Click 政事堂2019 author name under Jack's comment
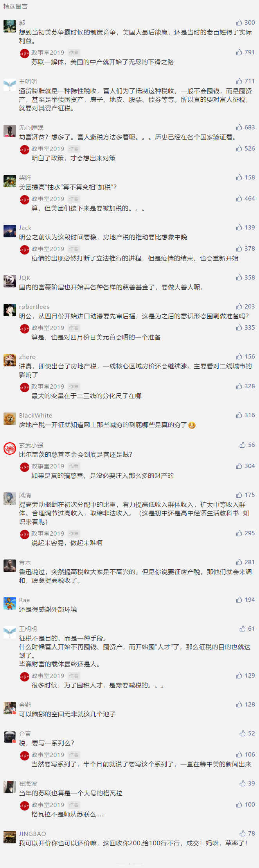 (x=48, y=249)
